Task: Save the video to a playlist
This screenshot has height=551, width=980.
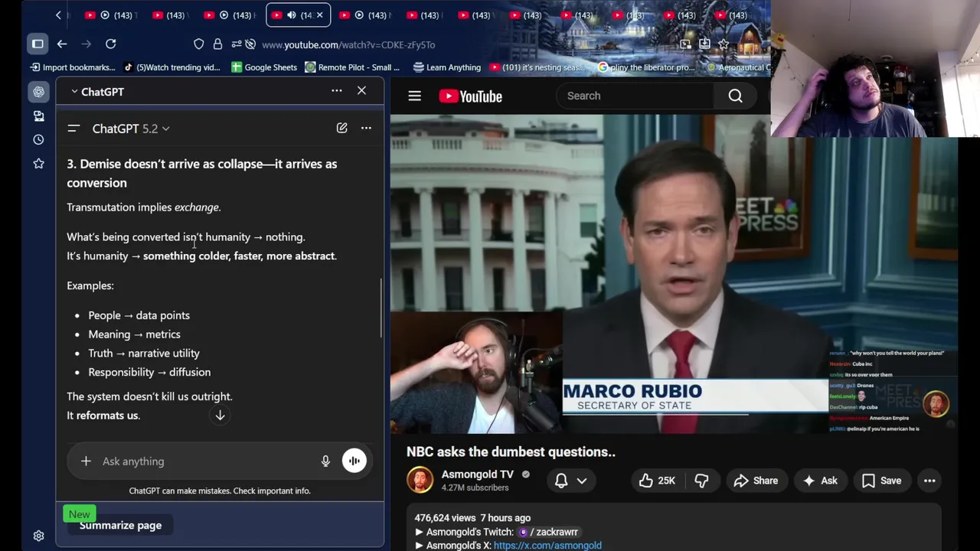Action: pyautogui.click(x=881, y=481)
